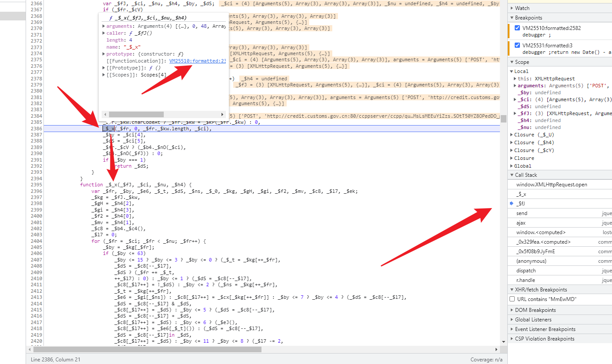The height and width of the screenshot is (364, 612).
Task: Collapse the Local scope group
Action: 511,71
